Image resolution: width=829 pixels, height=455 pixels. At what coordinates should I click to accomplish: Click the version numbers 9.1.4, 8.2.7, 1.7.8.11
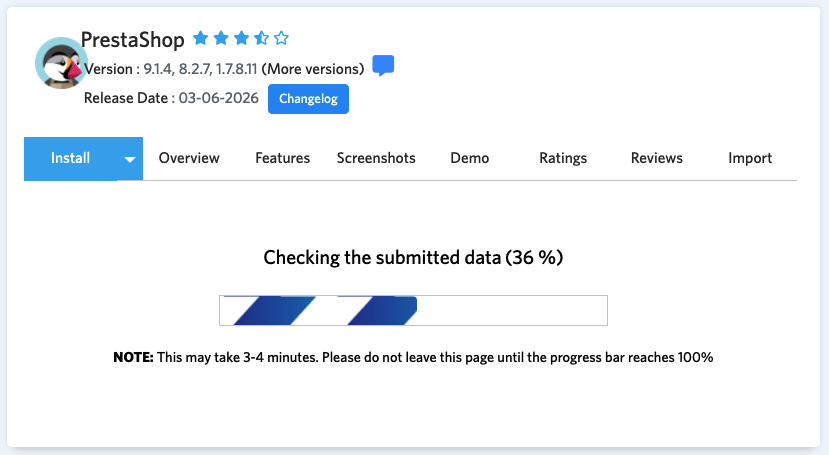pos(200,69)
